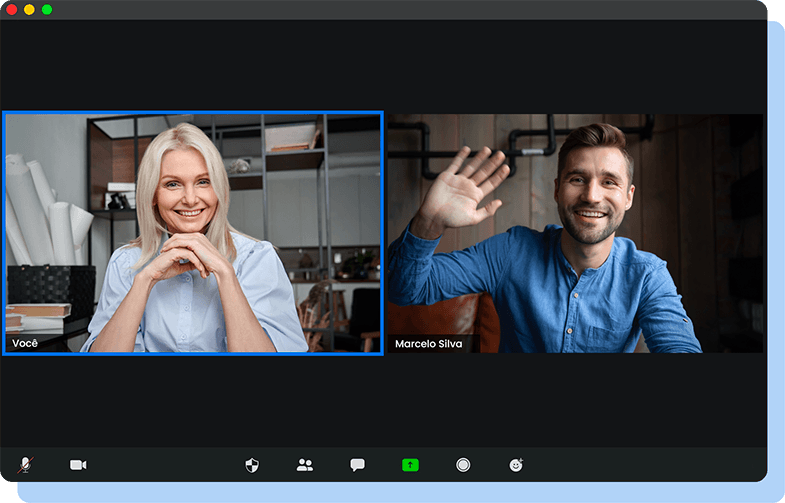
Task: Open the reactions emoji menu
Action: [516, 465]
